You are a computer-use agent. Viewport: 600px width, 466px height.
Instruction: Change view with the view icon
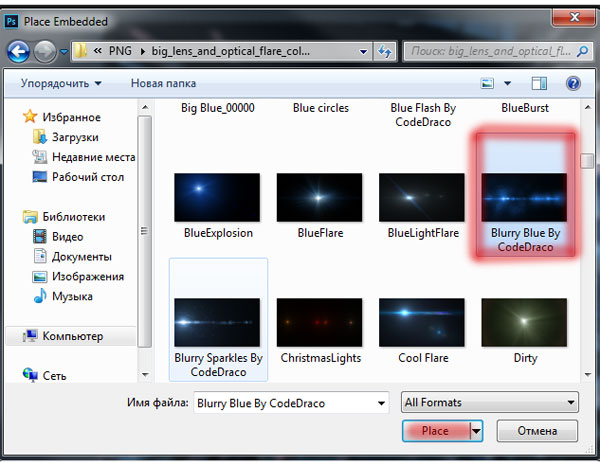pyautogui.click(x=487, y=83)
